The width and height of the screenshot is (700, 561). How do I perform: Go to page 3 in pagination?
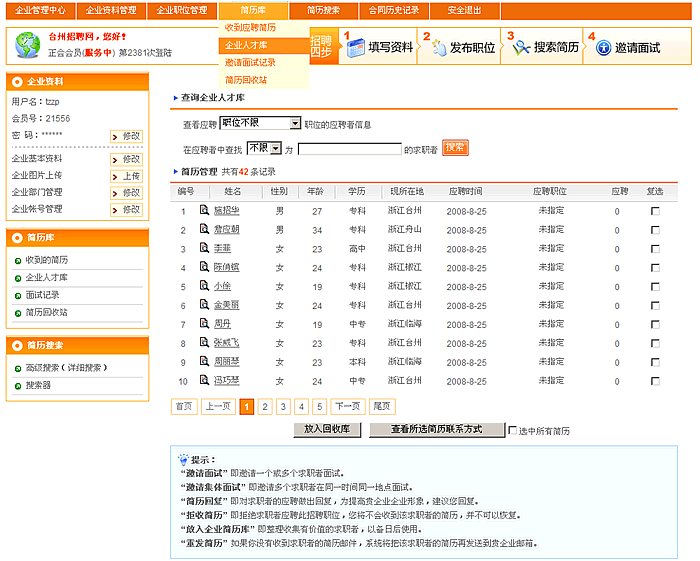(283, 407)
